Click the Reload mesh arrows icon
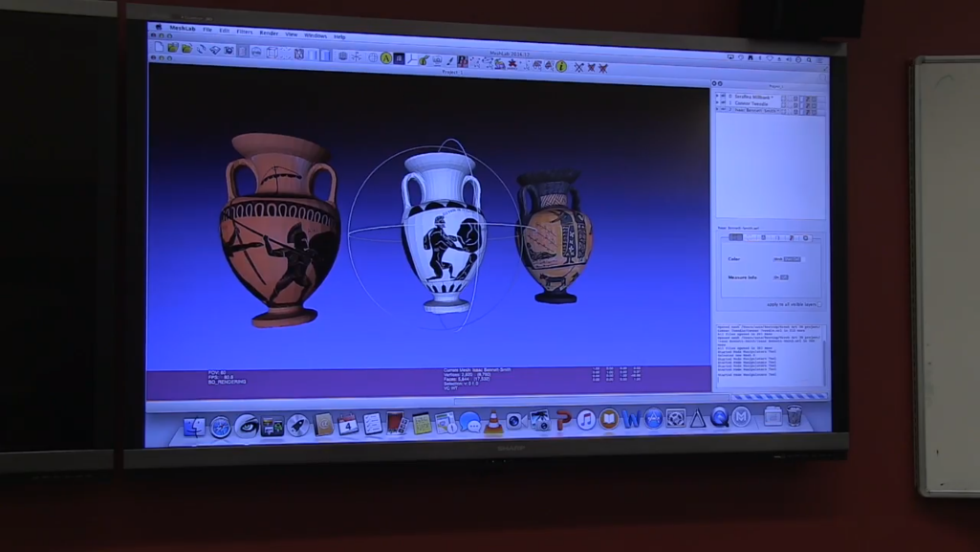This screenshot has width=980, height=552. tap(201, 50)
